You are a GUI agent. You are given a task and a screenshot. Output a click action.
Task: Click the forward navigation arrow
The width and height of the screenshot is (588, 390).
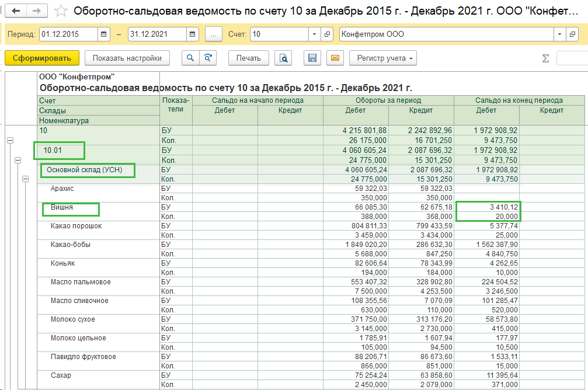pos(36,11)
